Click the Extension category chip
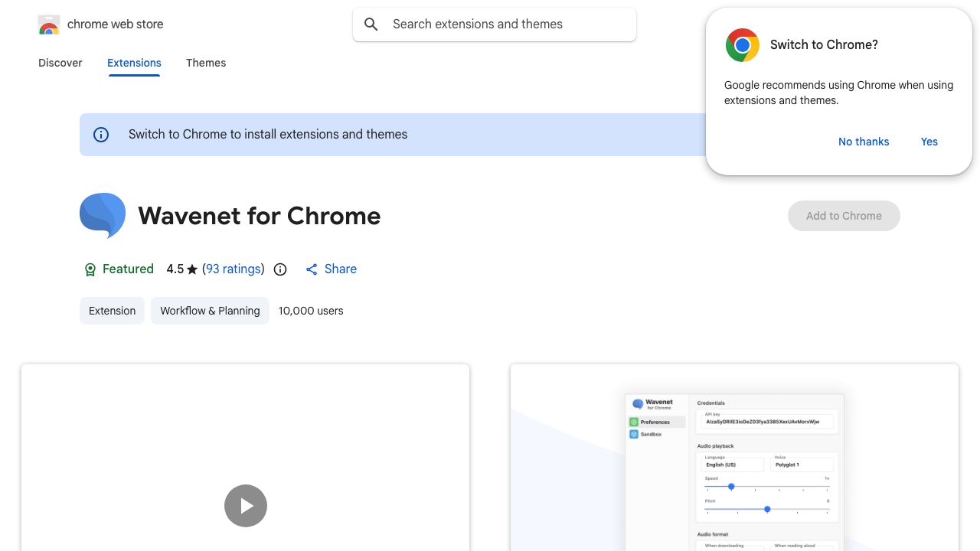 [x=112, y=311]
